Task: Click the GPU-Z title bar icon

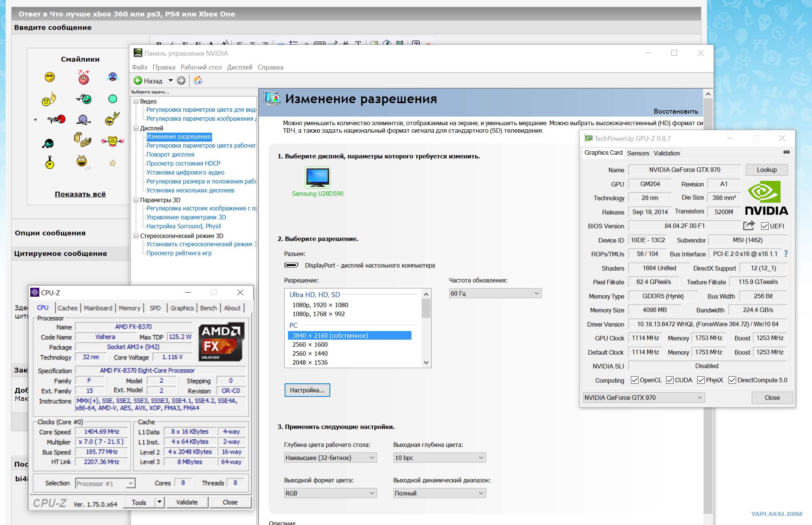Action: (x=588, y=138)
